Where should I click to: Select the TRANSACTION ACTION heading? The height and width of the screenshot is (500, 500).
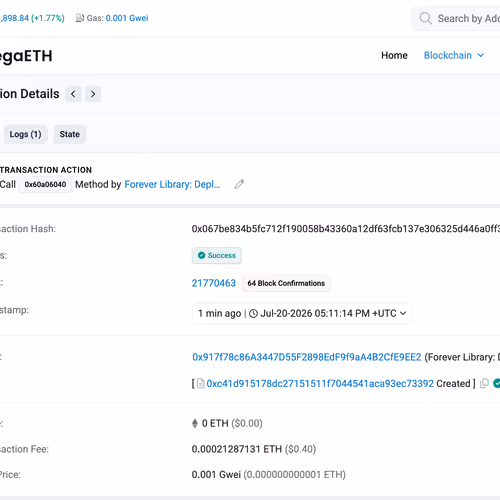[46, 170]
